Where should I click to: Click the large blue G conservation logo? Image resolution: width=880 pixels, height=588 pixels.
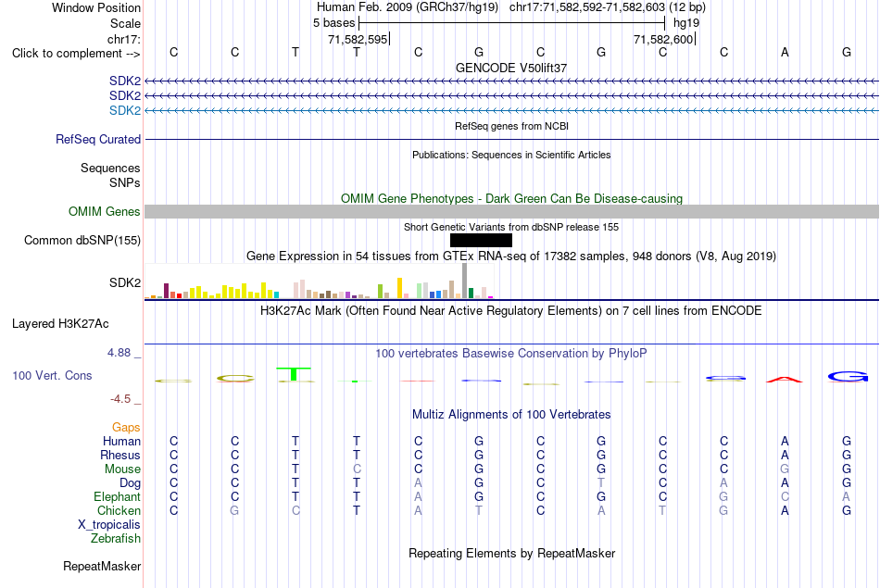click(x=847, y=376)
